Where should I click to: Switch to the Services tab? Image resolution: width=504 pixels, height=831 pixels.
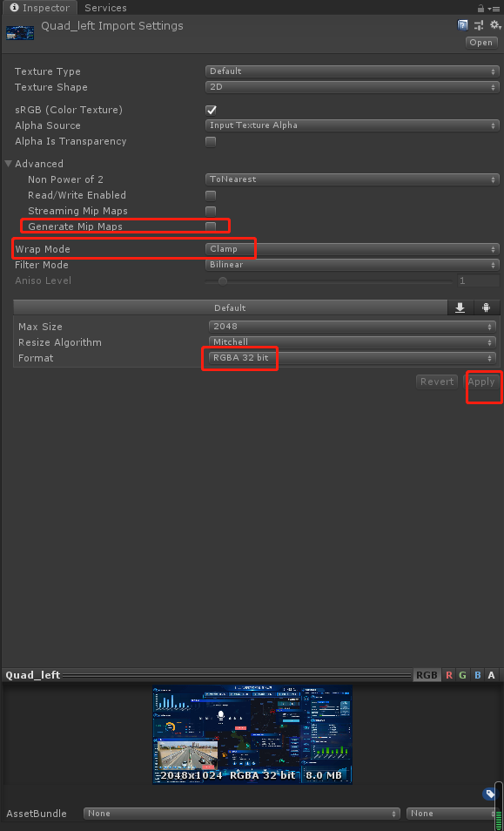tap(105, 8)
